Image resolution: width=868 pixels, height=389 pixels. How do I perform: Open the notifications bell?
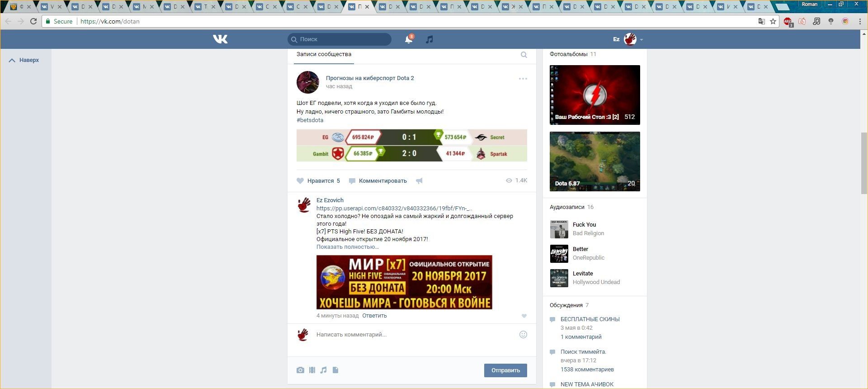(409, 39)
